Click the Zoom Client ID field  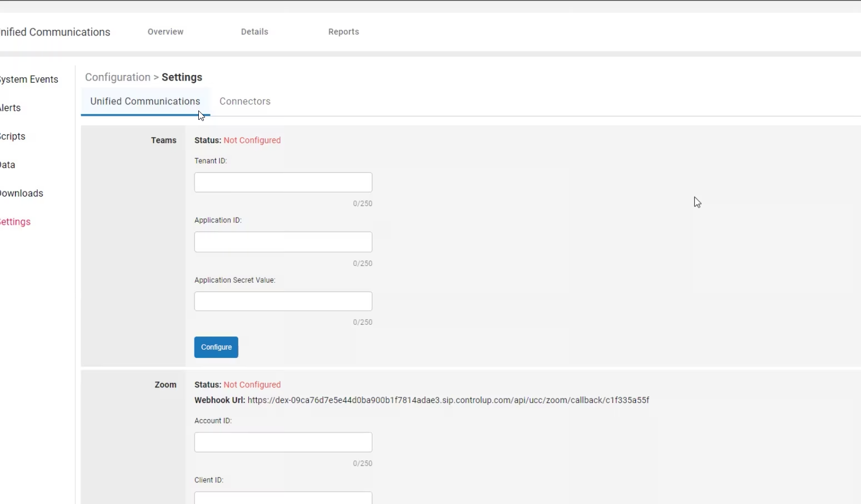click(283, 498)
